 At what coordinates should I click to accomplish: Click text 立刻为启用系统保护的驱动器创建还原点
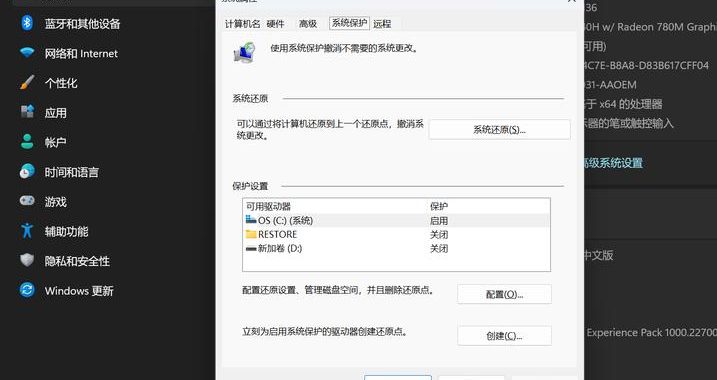pos(325,332)
